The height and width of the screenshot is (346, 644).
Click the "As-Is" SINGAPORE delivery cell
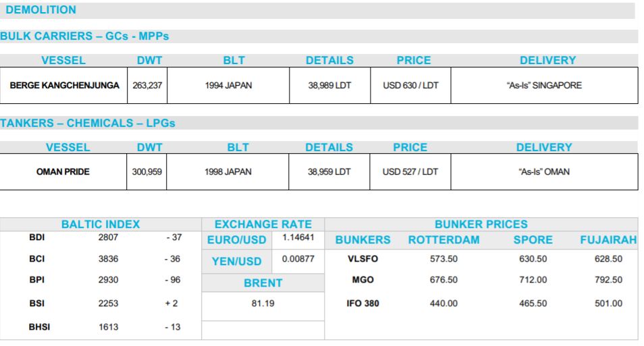pos(544,86)
